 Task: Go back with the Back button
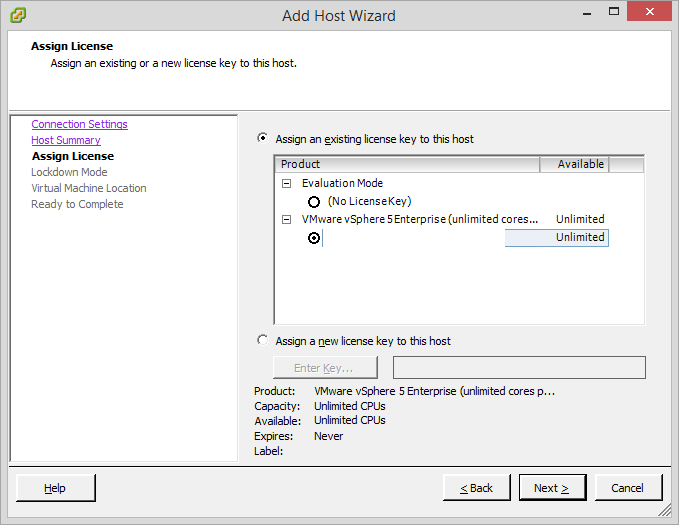pos(476,488)
